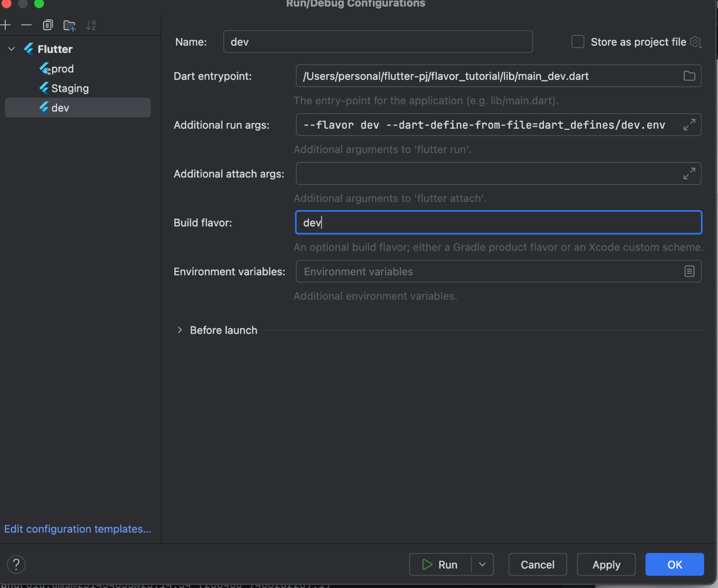This screenshot has width=718, height=588.
Task: Open Store as project file settings gear
Action: (695, 42)
